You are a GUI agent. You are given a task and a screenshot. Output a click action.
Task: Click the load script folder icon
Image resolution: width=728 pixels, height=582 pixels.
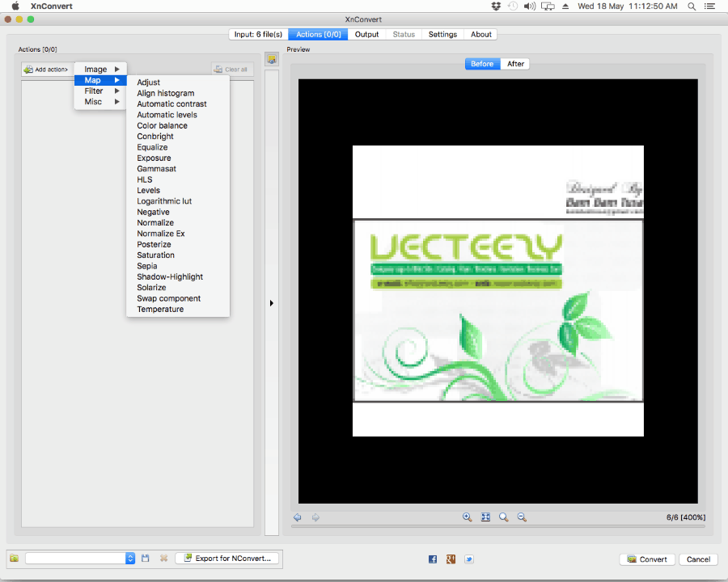pyautogui.click(x=15, y=558)
